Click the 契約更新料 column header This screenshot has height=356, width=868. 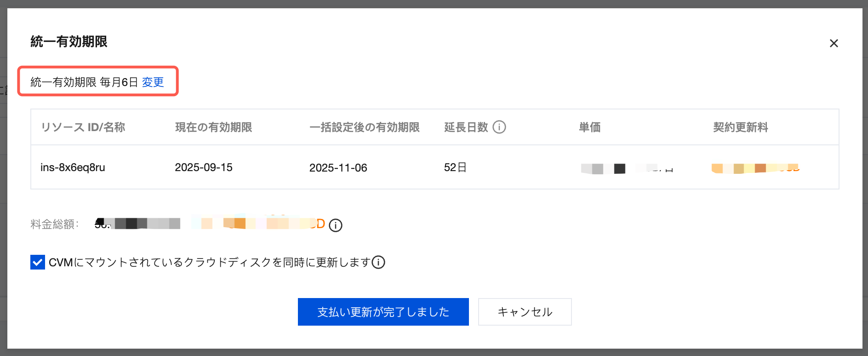pos(740,127)
